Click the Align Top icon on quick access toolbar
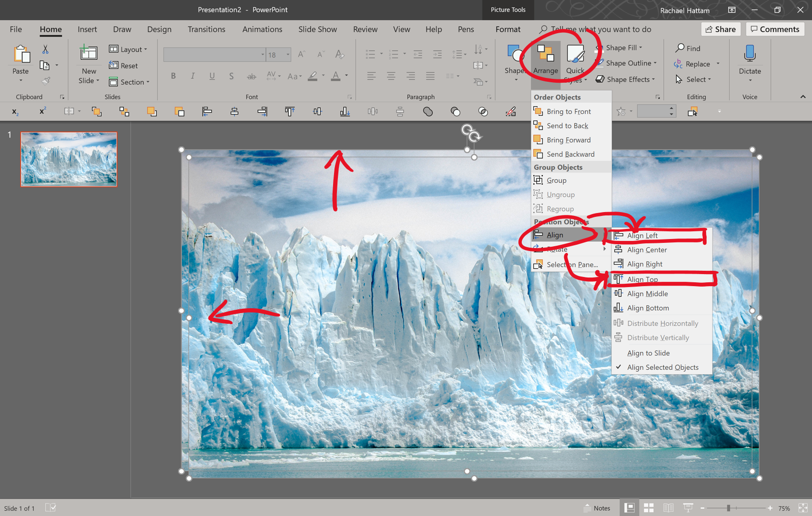 289,111
